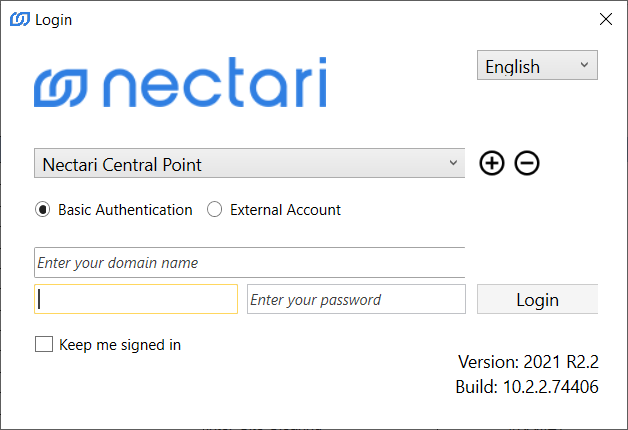This screenshot has height=430, width=628.
Task: Click the arrow on the language selector
Action: (584, 66)
